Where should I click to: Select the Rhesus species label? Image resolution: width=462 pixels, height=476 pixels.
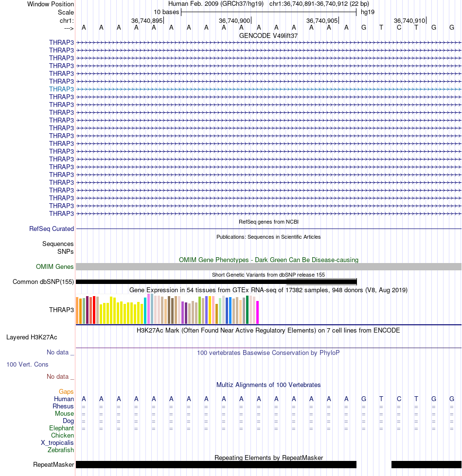(63, 406)
